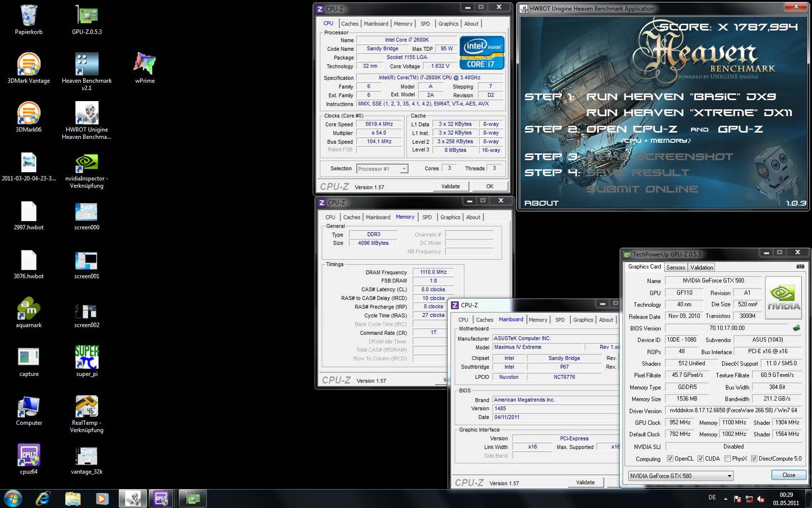Screen dimensions: 812x508
Task: Click DRAM Frequency value 1110.0 MHz
Action: coord(433,272)
